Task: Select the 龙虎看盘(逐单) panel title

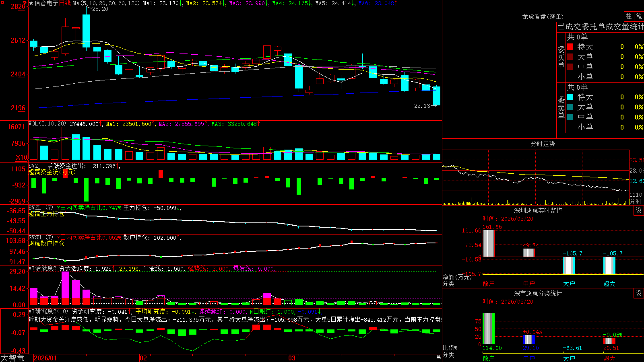Action: 543,16
